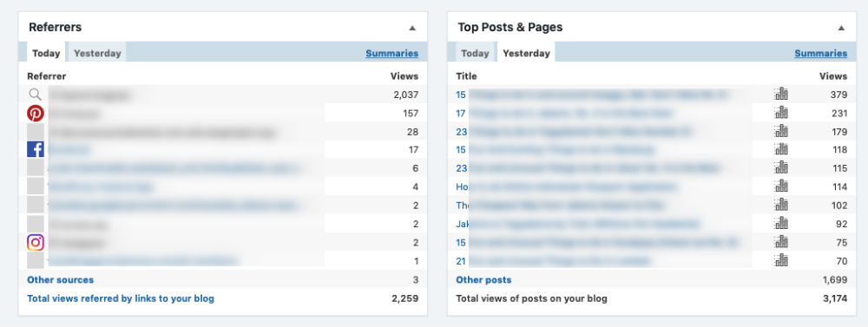Open stats chart for post with 231 views
This screenshot has height=327, width=868.
tap(781, 113)
